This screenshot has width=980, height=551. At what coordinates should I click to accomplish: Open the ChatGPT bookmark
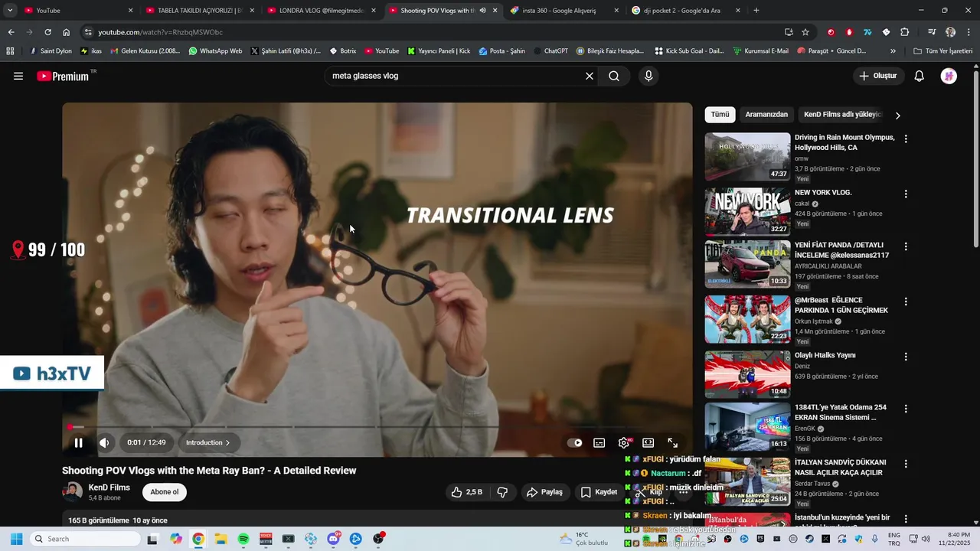point(550,51)
